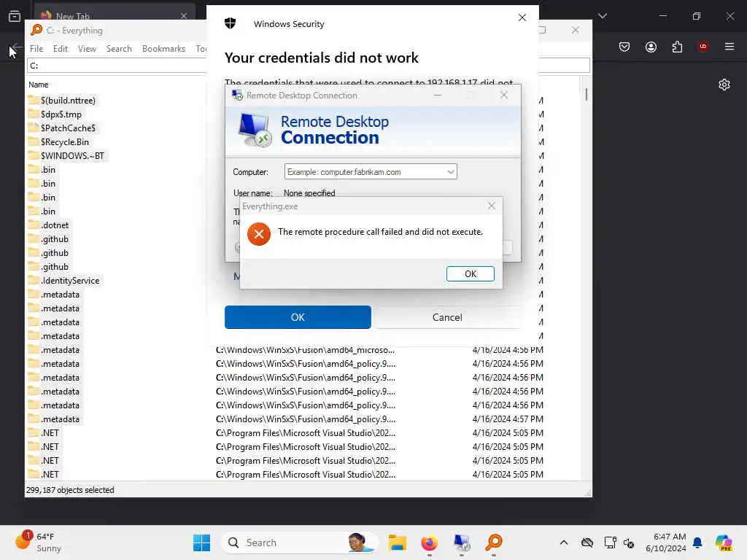The width and height of the screenshot is (747, 560).
Task: Expand the Computer combo box dropdown
Action: coord(451,172)
